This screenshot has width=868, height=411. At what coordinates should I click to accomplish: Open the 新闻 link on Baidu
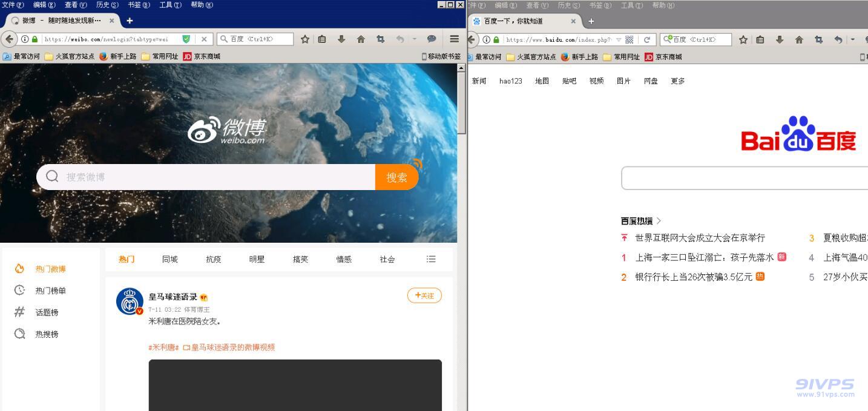pyautogui.click(x=479, y=81)
